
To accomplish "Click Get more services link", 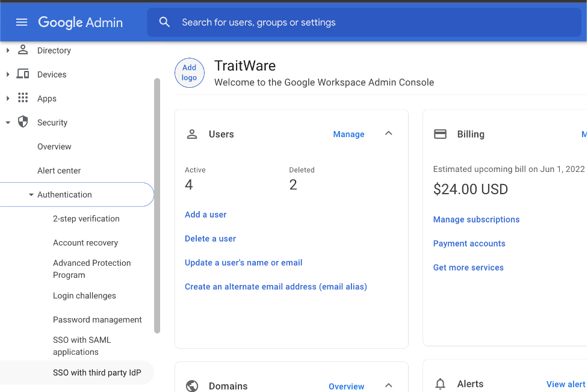I will point(468,268).
